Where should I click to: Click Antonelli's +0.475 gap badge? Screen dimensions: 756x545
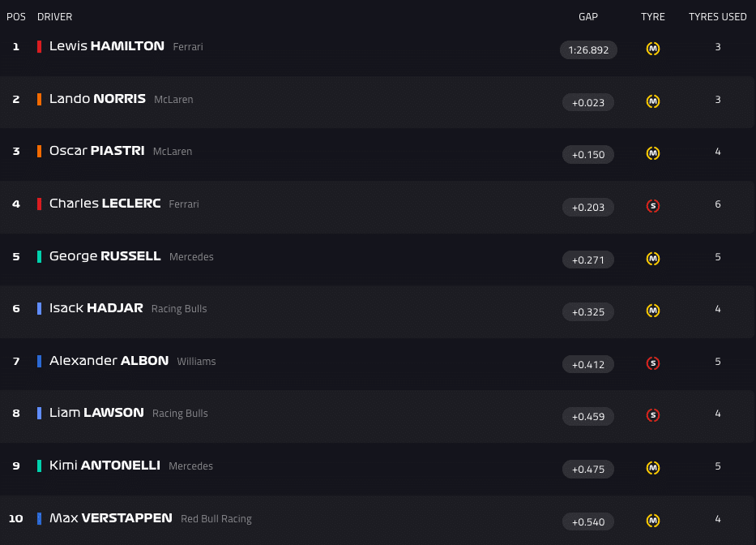[588, 469]
